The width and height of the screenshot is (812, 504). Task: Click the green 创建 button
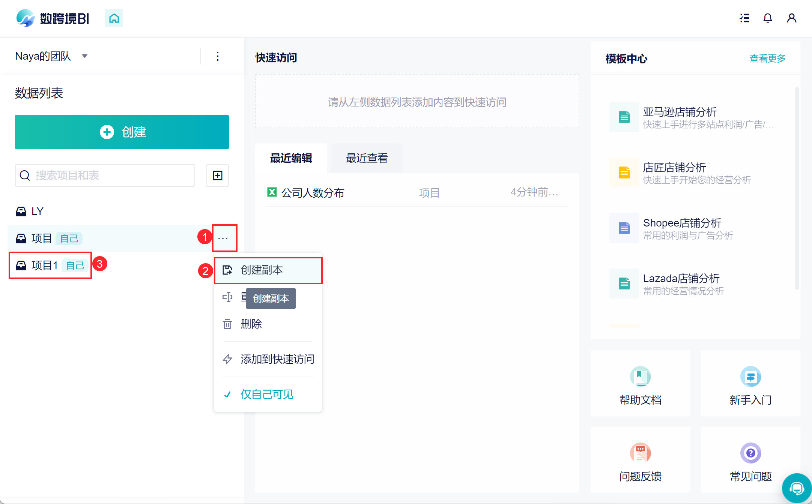(122, 132)
